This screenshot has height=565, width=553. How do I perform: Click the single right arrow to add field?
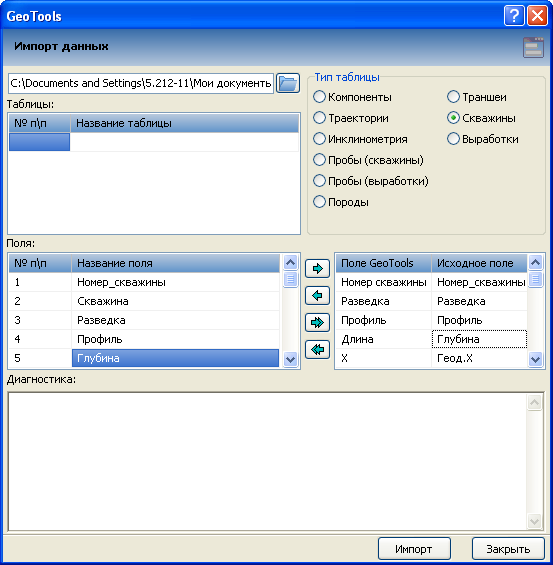(317, 268)
